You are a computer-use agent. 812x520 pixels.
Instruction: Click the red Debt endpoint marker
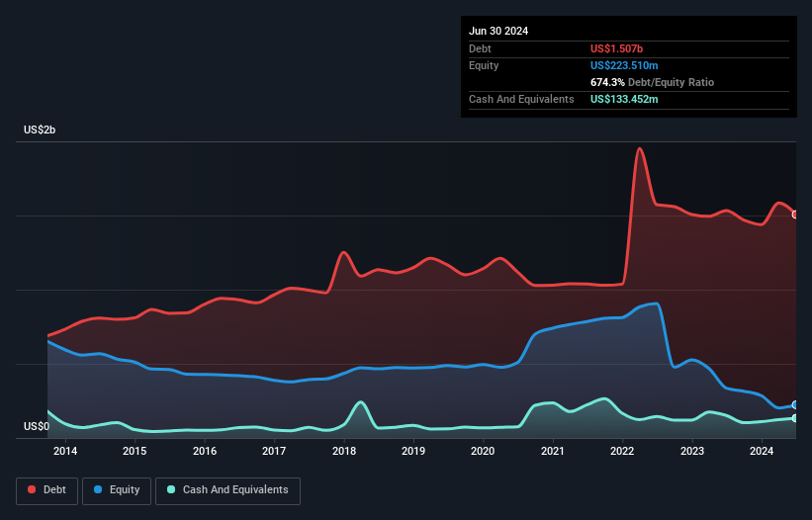[795, 215]
